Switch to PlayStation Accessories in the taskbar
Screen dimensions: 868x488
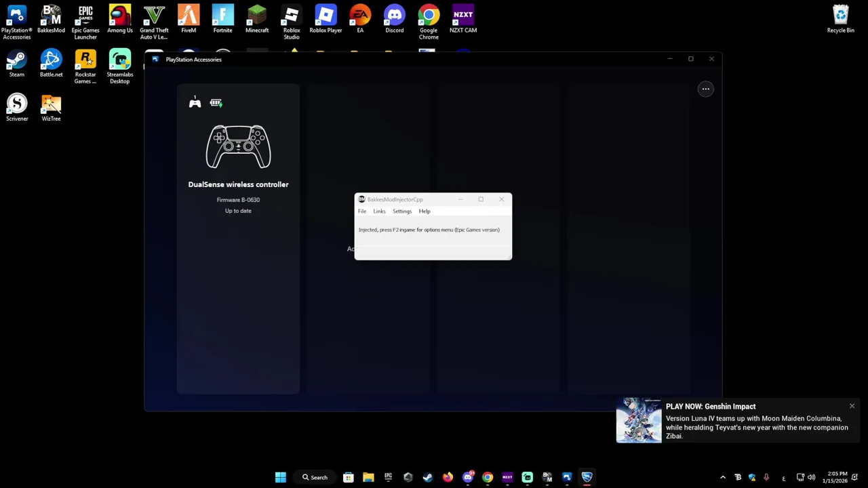coord(567,477)
